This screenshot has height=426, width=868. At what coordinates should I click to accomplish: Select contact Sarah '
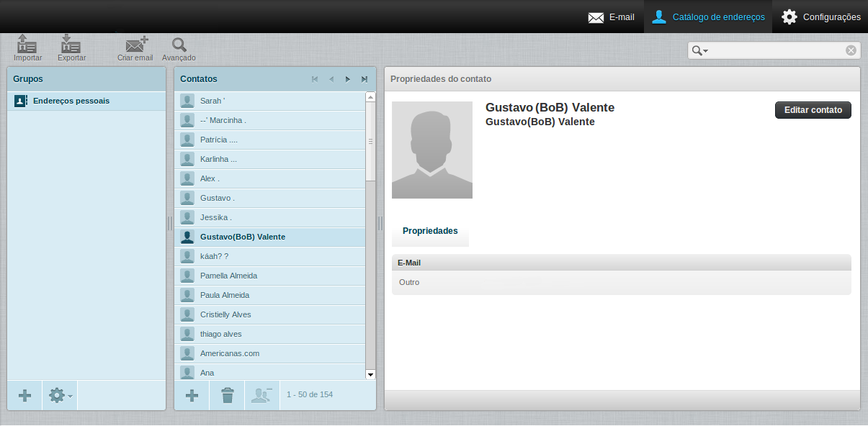coord(270,101)
